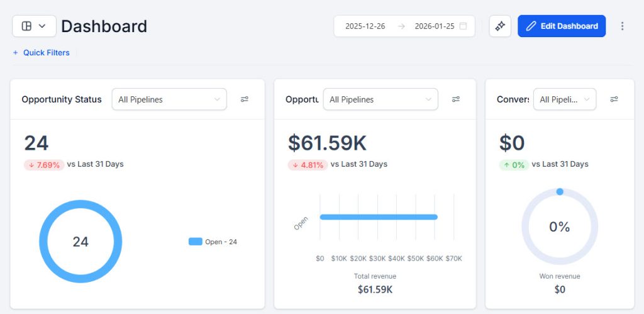644x314 pixels.
Task: Click the calendar icon in date range
Action: [464, 26]
